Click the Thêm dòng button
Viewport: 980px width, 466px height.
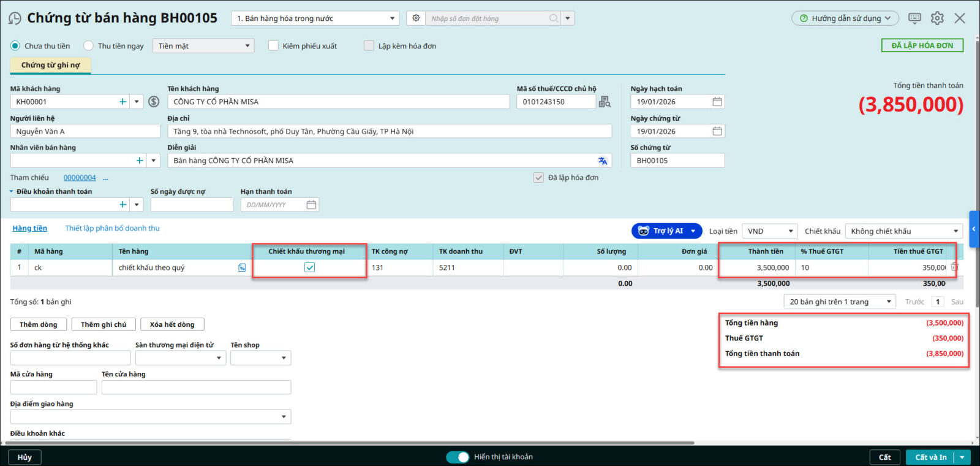click(38, 324)
